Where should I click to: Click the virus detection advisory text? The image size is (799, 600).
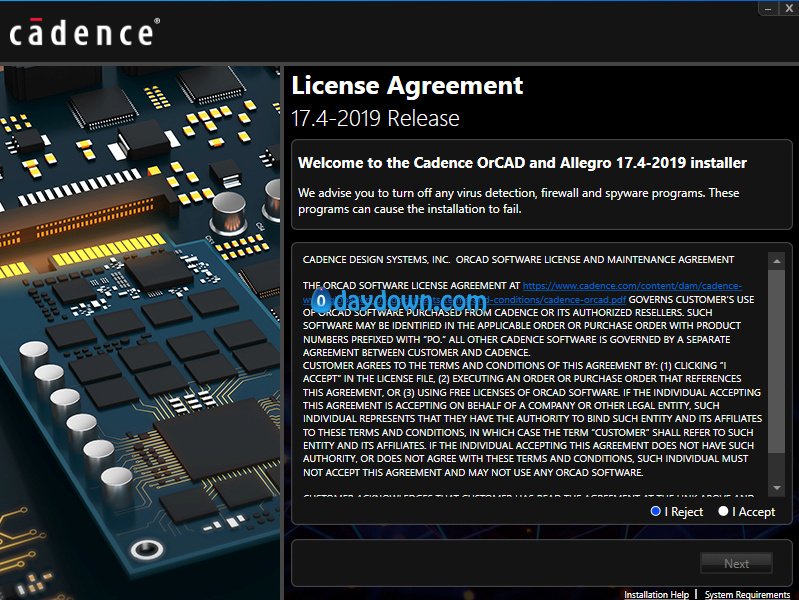(518, 201)
